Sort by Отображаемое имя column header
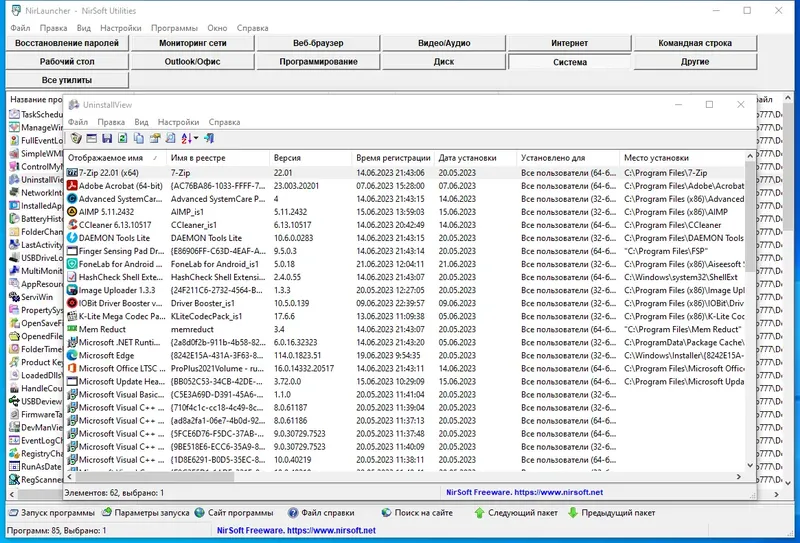This screenshot has height=543, width=800. coord(115,158)
